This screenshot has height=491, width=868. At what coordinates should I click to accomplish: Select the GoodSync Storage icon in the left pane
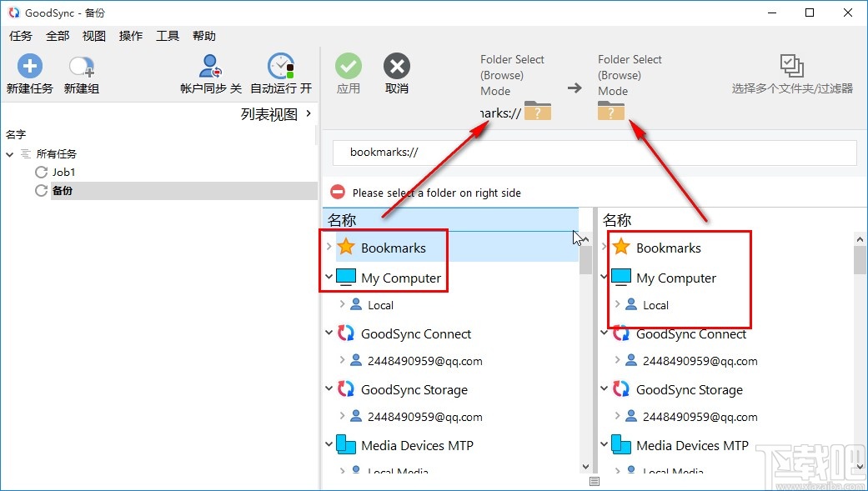[346, 389]
